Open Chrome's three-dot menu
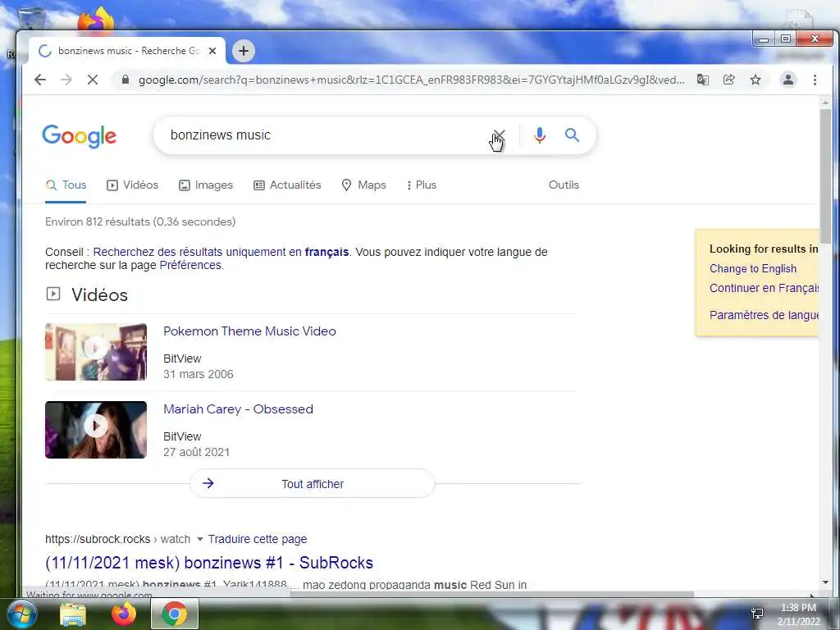Screen dimensions: 840x630 click(x=815, y=80)
